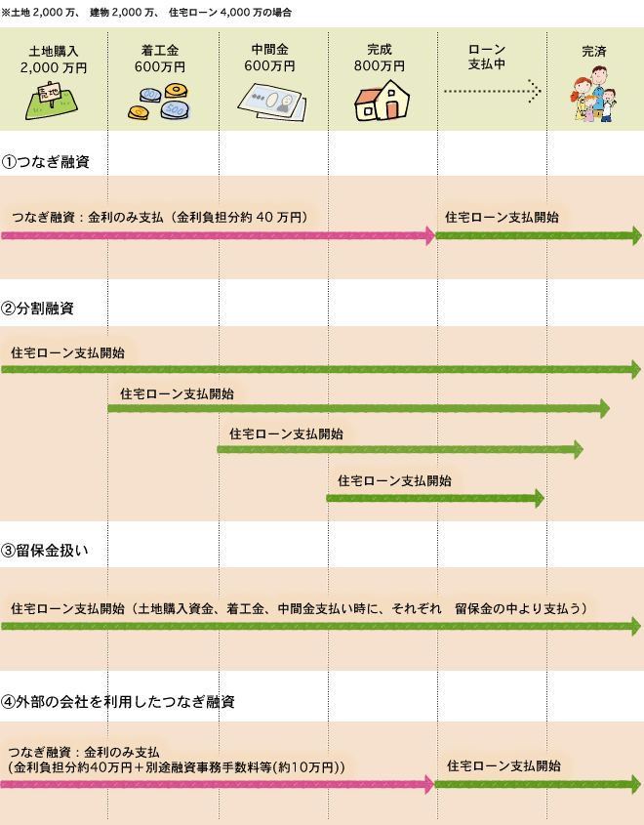Click the 着工金 600万円 label
The image size is (644, 825).
[160, 59]
